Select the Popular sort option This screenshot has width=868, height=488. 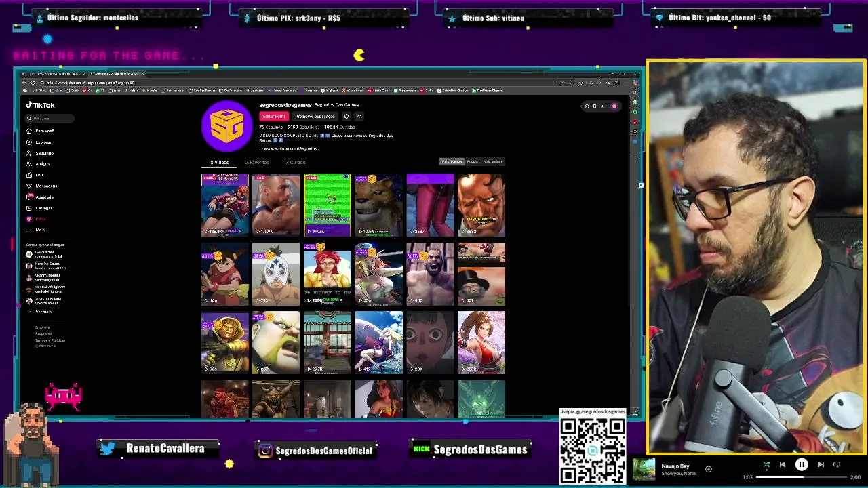tap(473, 161)
